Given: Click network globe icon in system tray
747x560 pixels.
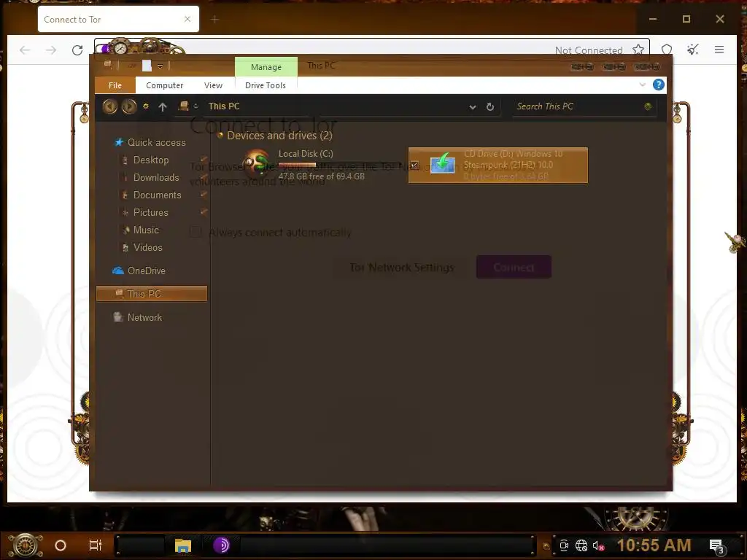Looking at the screenshot, I should 581,545.
